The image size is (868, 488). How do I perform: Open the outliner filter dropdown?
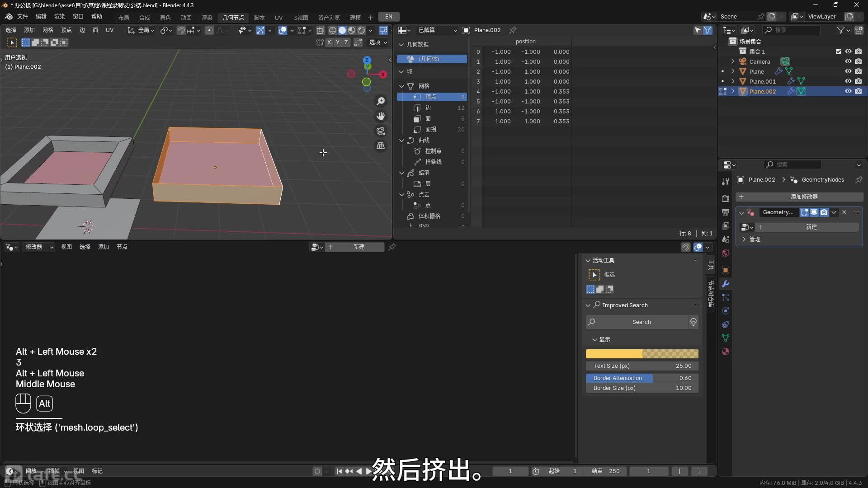click(844, 30)
